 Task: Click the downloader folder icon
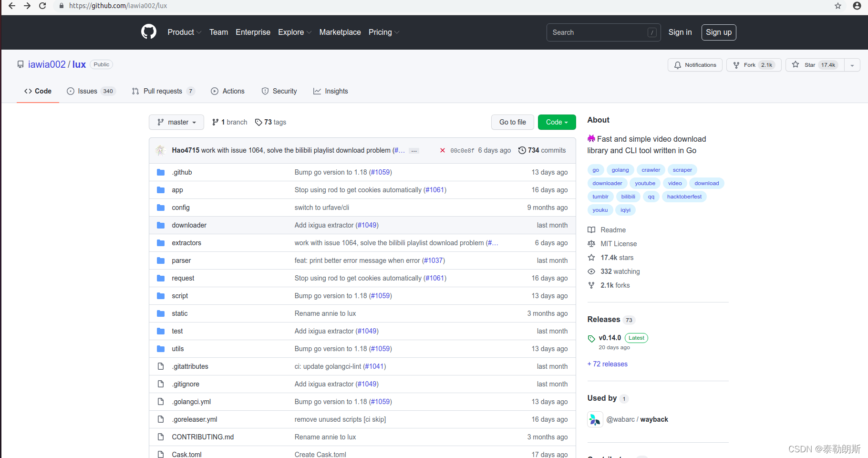pyautogui.click(x=161, y=225)
